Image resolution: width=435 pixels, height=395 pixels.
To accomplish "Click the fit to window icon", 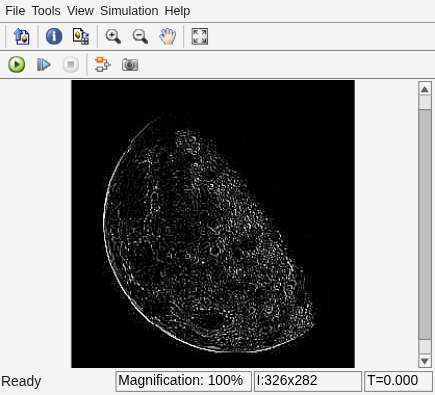I will point(200,36).
